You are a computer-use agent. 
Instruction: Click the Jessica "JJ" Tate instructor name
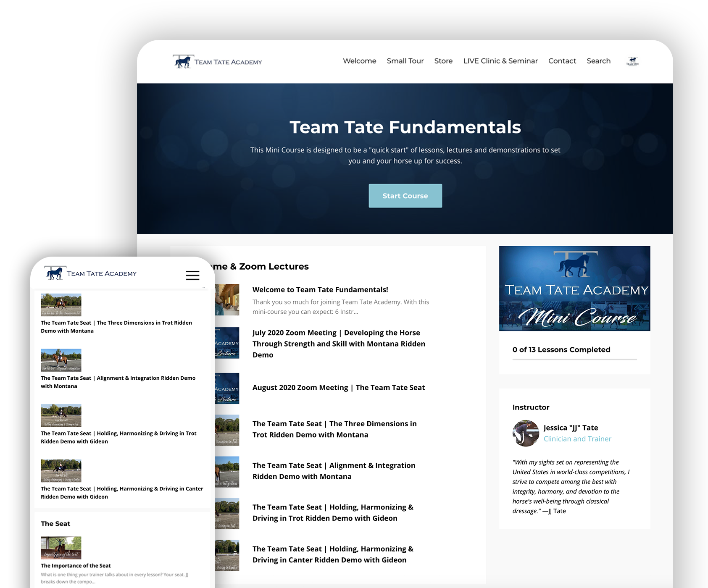[x=571, y=428]
